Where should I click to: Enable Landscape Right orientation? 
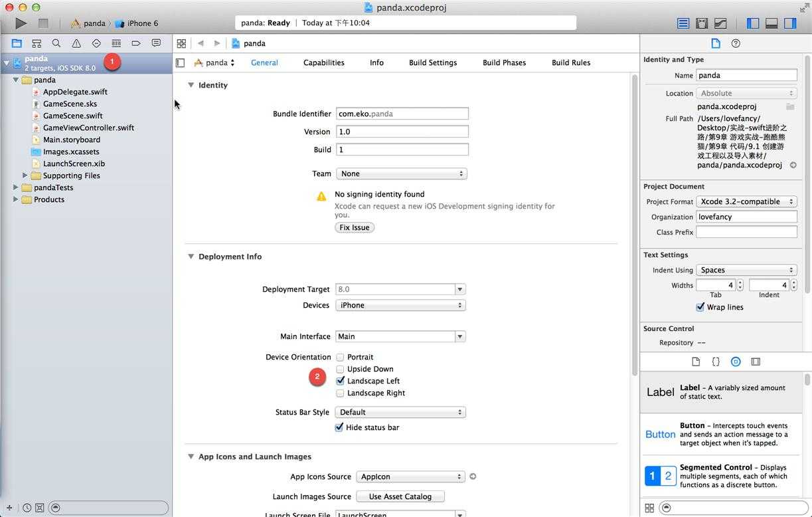(340, 393)
